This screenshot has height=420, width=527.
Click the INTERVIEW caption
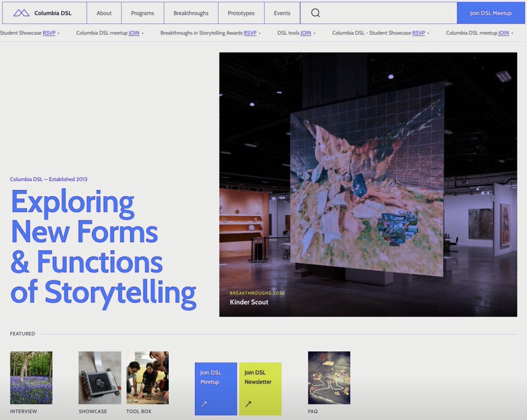[x=24, y=412]
